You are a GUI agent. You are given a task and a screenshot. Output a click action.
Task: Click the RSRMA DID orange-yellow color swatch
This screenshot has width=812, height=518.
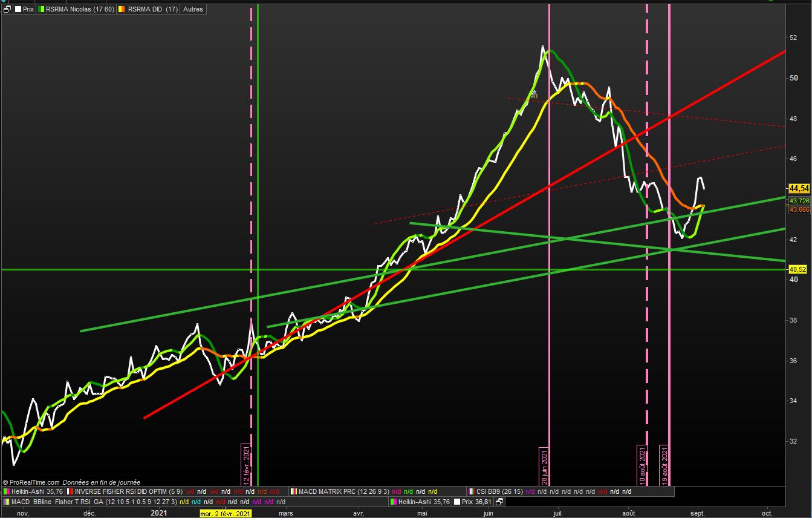click(x=121, y=10)
